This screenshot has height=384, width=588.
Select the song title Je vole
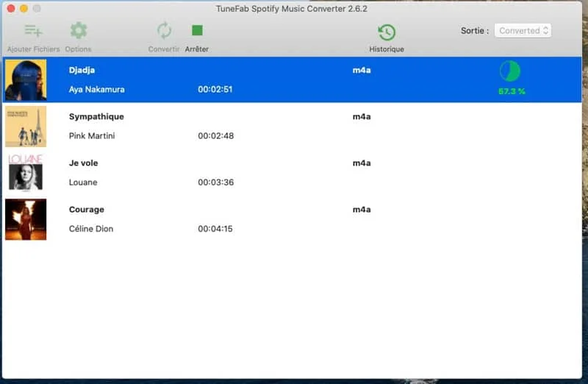83,163
